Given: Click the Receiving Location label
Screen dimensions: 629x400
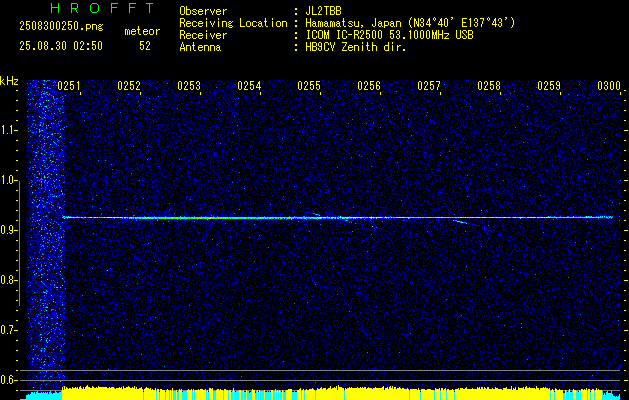Looking at the screenshot, I should (233, 23).
